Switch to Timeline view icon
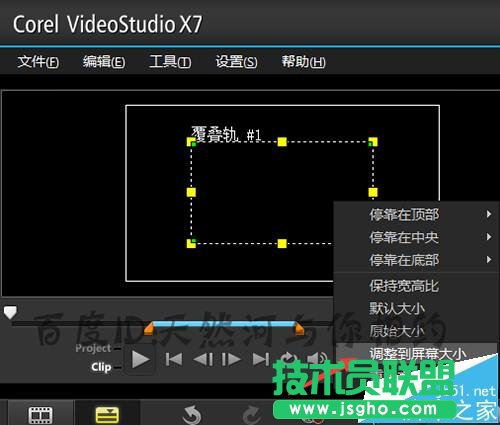The width and height of the screenshot is (500, 425). 107,415
